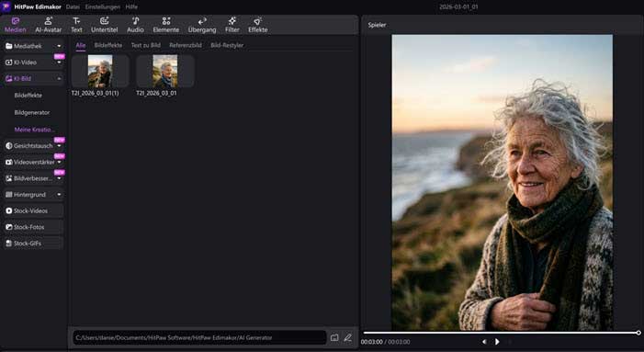The height and width of the screenshot is (352, 644).
Task: Open the Effekte tool
Action: [x=258, y=25]
